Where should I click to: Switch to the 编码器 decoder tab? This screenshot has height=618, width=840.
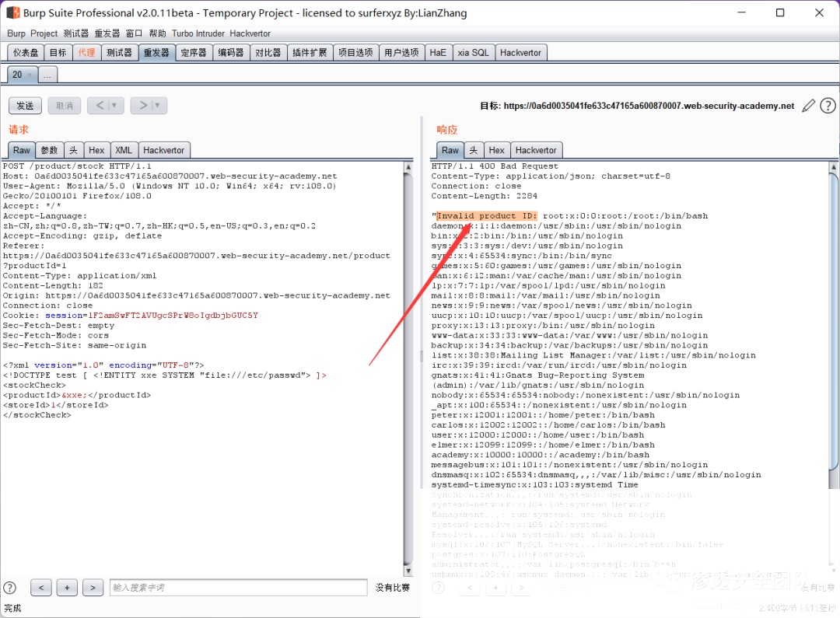pyautogui.click(x=231, y=53)
